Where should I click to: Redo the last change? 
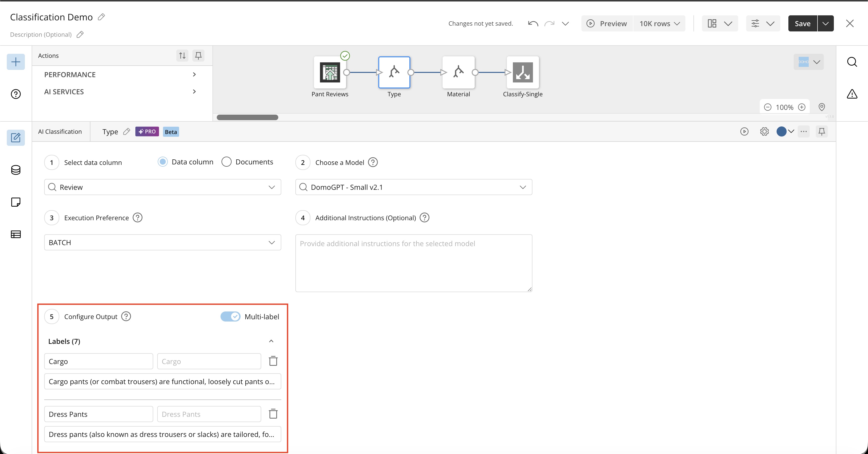(x=550, y=23)
